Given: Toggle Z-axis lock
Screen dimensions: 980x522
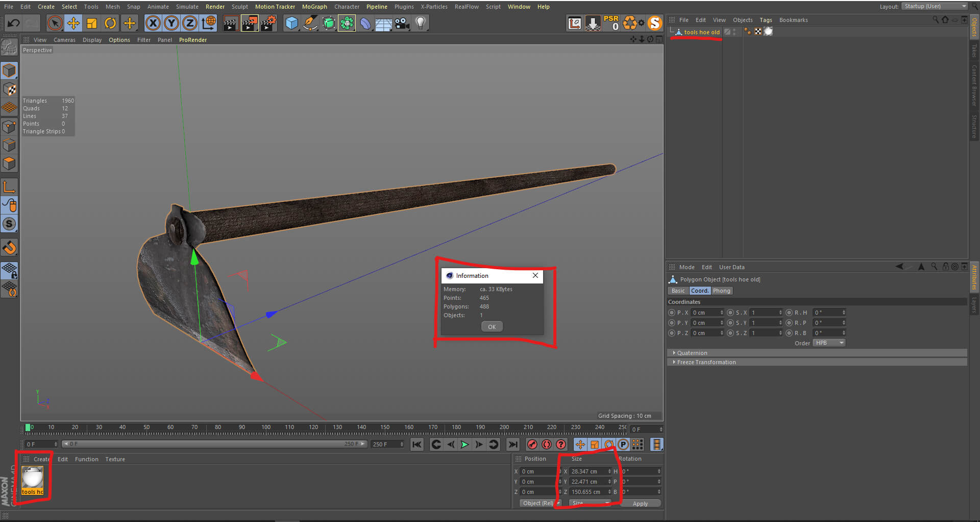Looking at the screenshot, I should click(190, 23).
